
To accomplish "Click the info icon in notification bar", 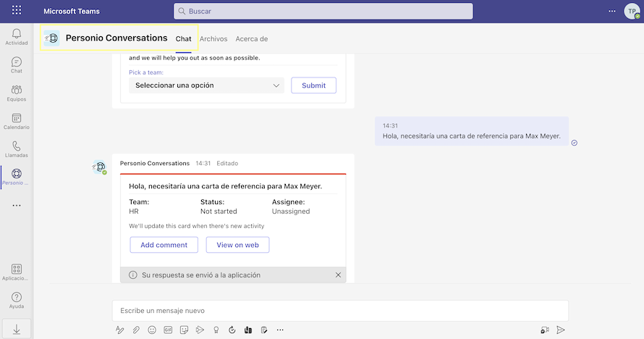I will 132,275.
